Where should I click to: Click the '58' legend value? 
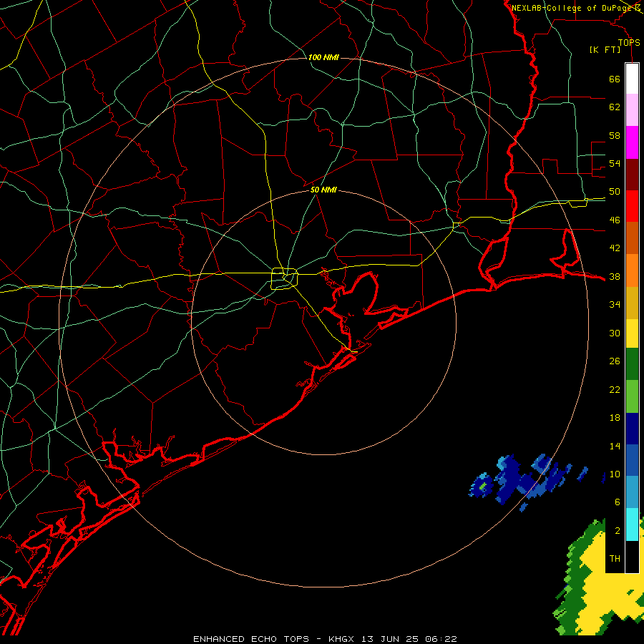click(x=615, y=135)
